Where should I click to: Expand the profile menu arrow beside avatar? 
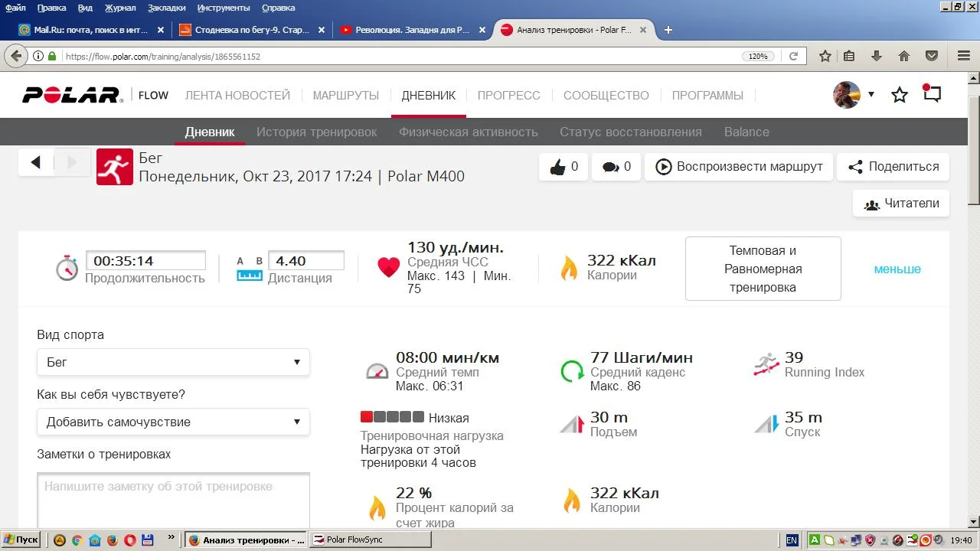click(x=871, y=95)
